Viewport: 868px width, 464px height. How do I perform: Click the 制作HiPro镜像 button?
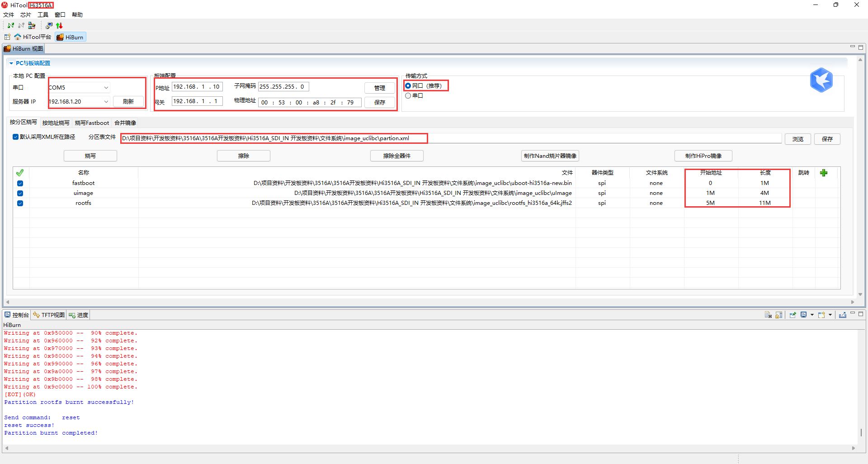[703, 156]
